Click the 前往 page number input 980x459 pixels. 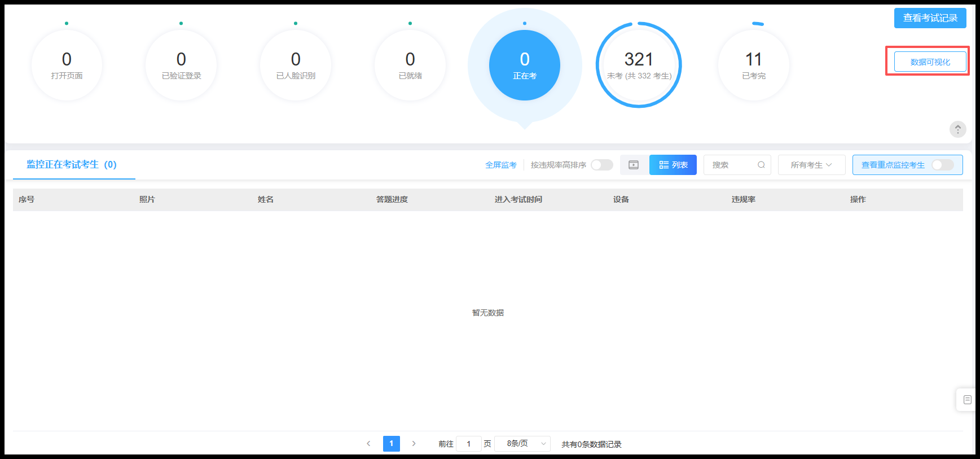pos(468,444)
